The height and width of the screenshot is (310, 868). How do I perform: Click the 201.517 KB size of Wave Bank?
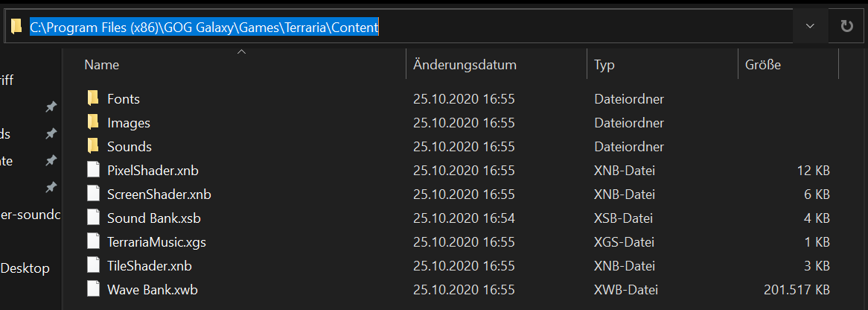point(797,289)
